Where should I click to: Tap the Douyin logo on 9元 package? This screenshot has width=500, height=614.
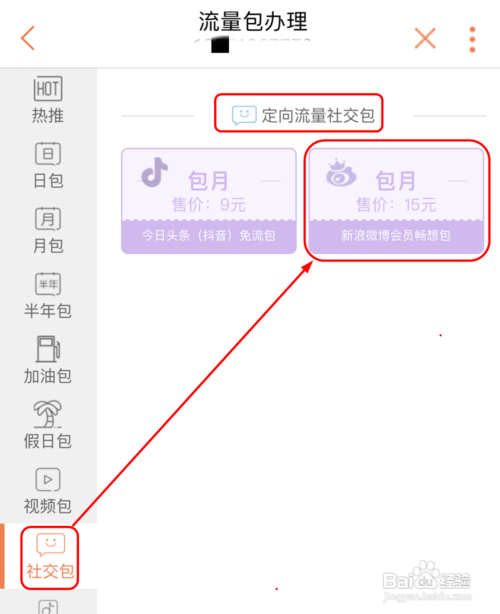coord(154,172)
